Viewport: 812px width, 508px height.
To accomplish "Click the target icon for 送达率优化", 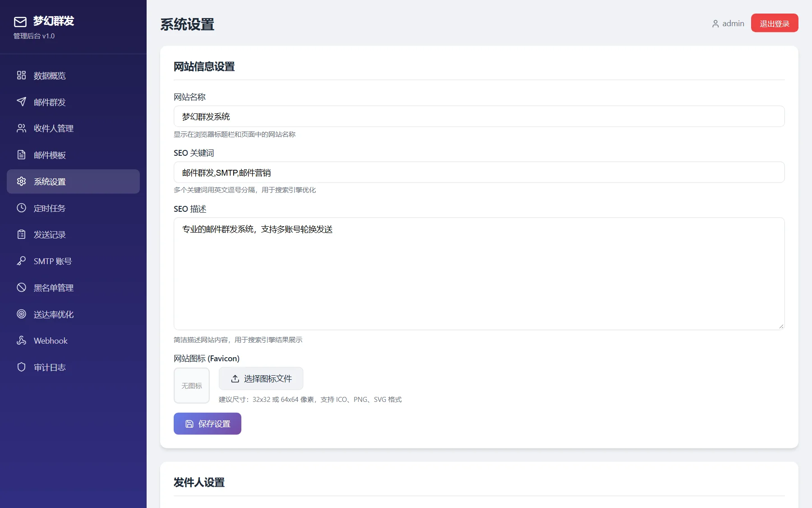I will click(x=21, y=314).
